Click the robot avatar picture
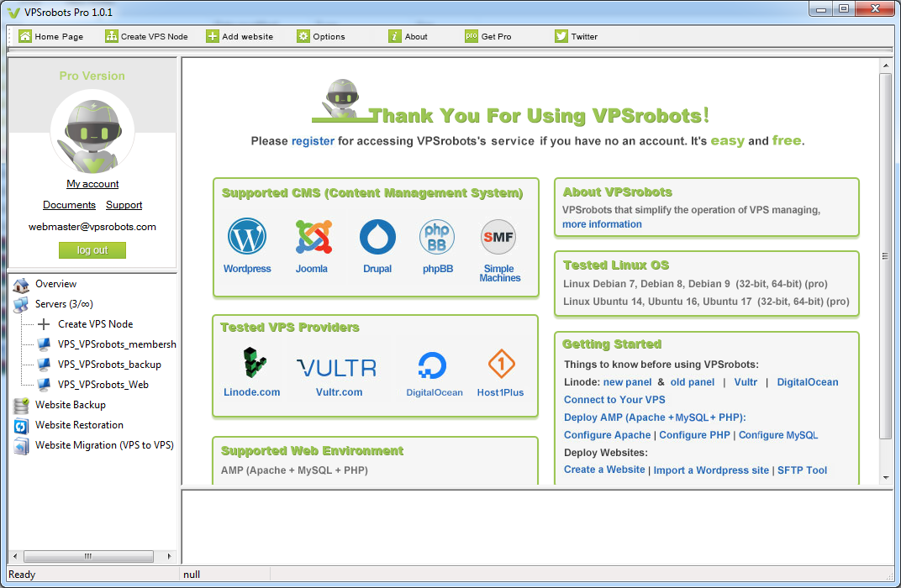This screenshot has width=901, height=588. (x=92, y=133)
